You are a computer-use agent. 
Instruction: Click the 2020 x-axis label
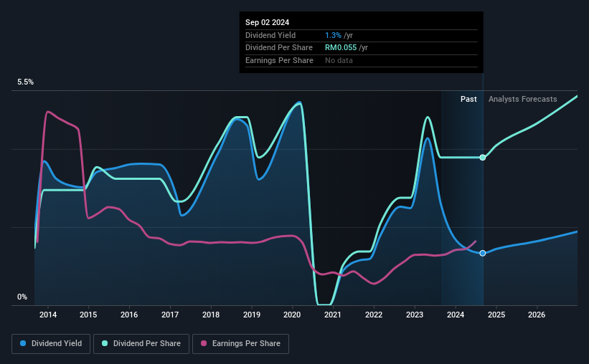292,315
